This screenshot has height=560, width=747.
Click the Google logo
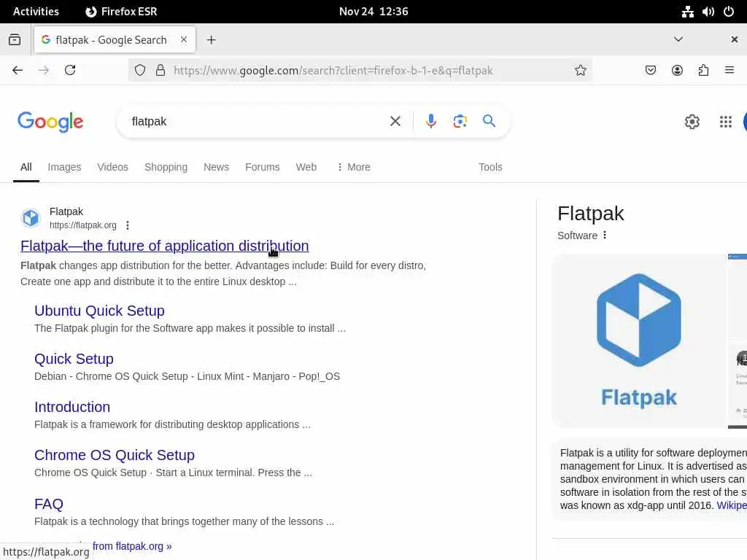click(50, 122)
